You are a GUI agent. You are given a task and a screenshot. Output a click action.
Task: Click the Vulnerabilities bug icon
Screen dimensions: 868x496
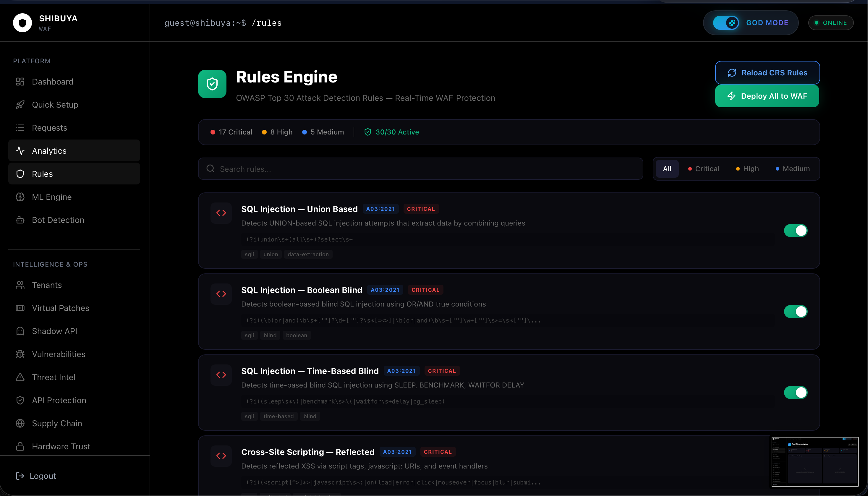click(x=20, y=354)
